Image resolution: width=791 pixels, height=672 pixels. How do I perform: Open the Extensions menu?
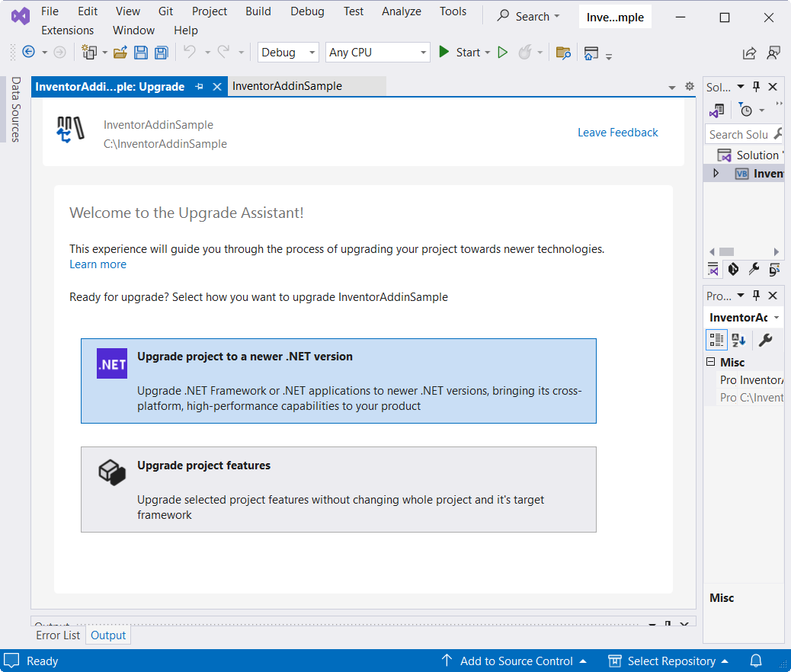coord(68,30)
